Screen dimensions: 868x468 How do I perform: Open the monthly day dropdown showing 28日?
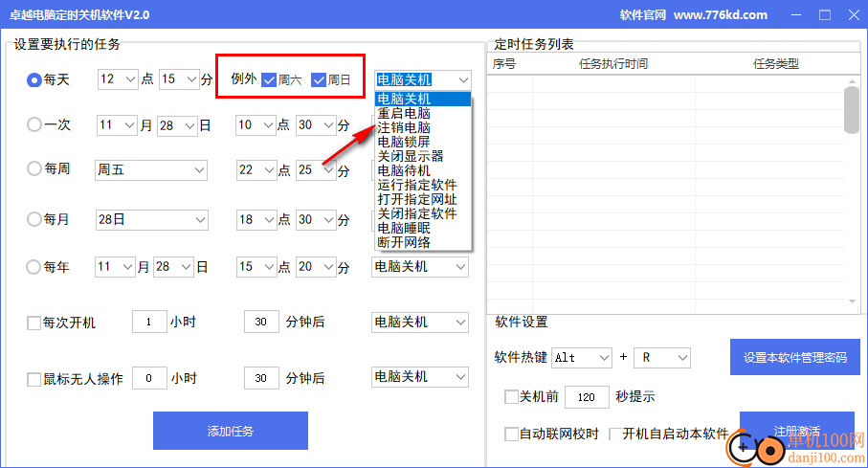click(x=151, y=220)
